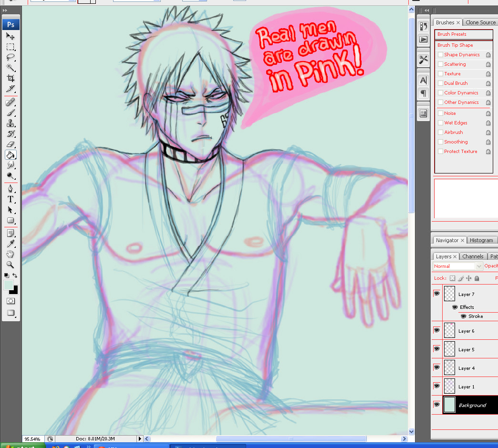Open the Normal blend mode dropdown
498x448 pixels.
(x=457, y=266)
